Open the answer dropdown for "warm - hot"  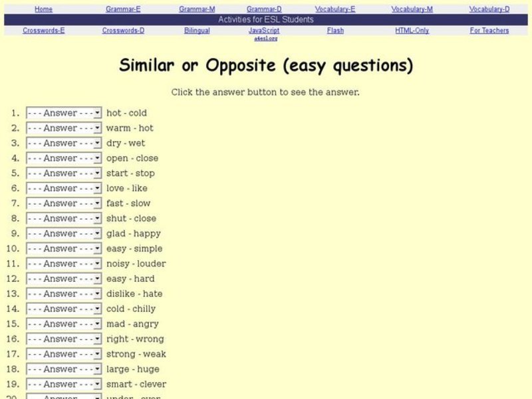tap(63, 128)
